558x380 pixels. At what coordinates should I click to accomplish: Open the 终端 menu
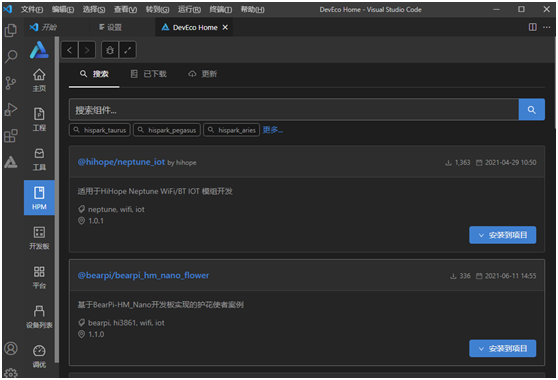(x=221, y=10)
